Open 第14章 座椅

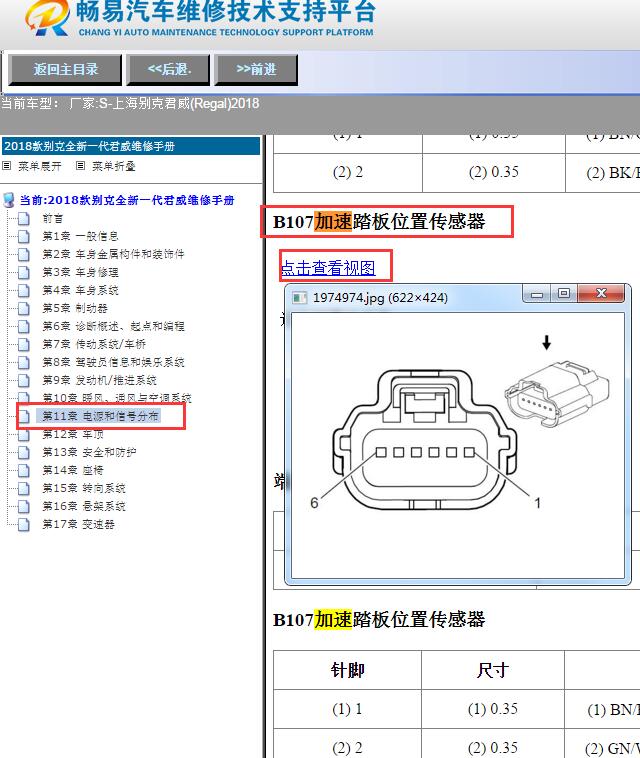[x=73, y=470]
